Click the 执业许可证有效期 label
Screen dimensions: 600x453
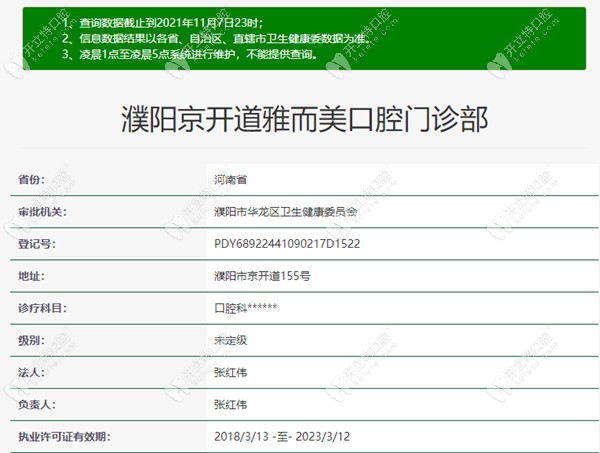pyautogui.click(x=64, y=437)
